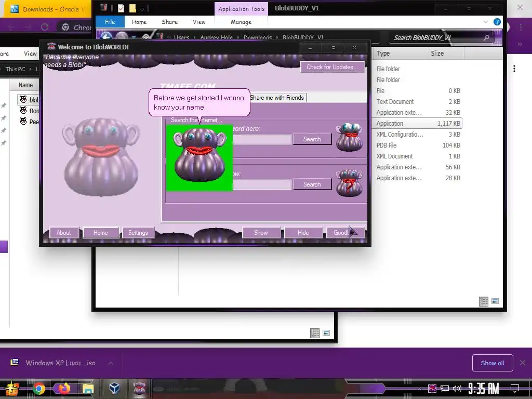Viewport: 532px width, 399px height.
Task: Switch to Share me with Friends tab
Action: pyautogui.click(x=277, y=98)
